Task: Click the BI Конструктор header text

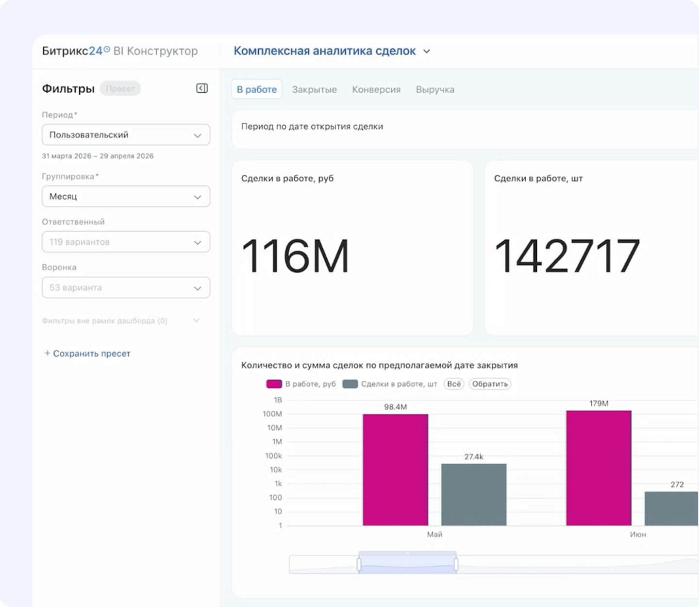Action: tap(155, 51)
